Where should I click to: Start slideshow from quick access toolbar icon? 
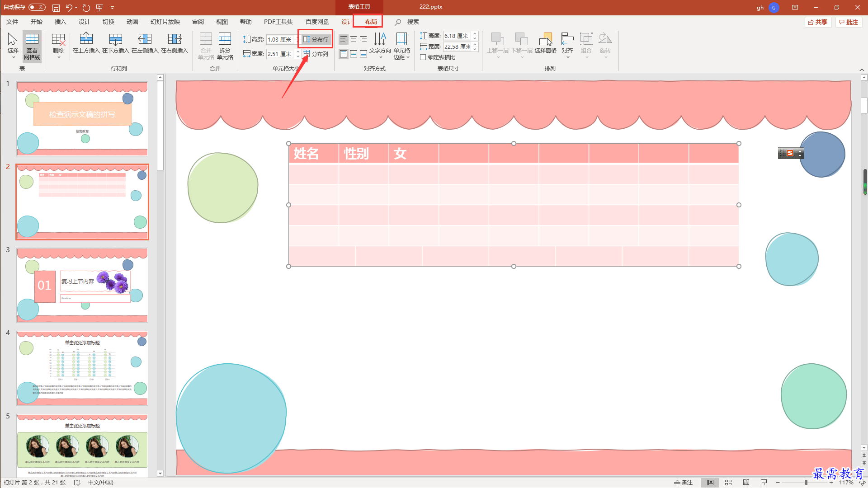pos(99,8)
